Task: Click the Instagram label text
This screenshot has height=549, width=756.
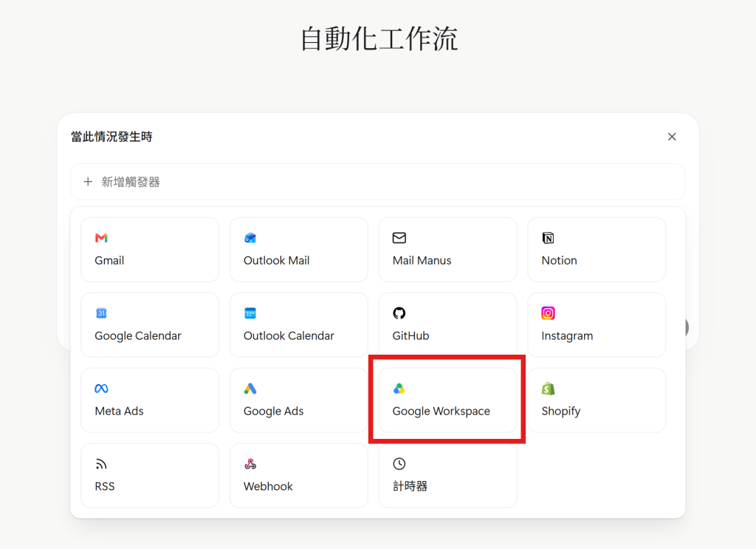Action: pyautogui.click(x=567, y=335)
